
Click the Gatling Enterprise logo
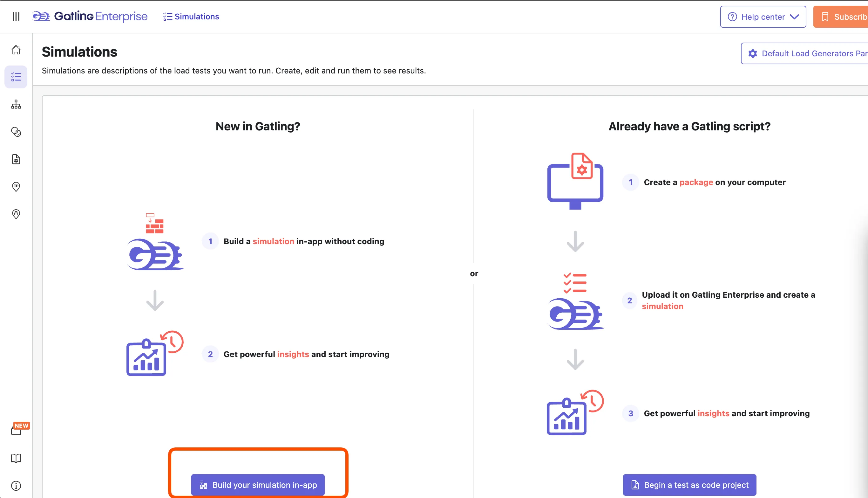90,17
